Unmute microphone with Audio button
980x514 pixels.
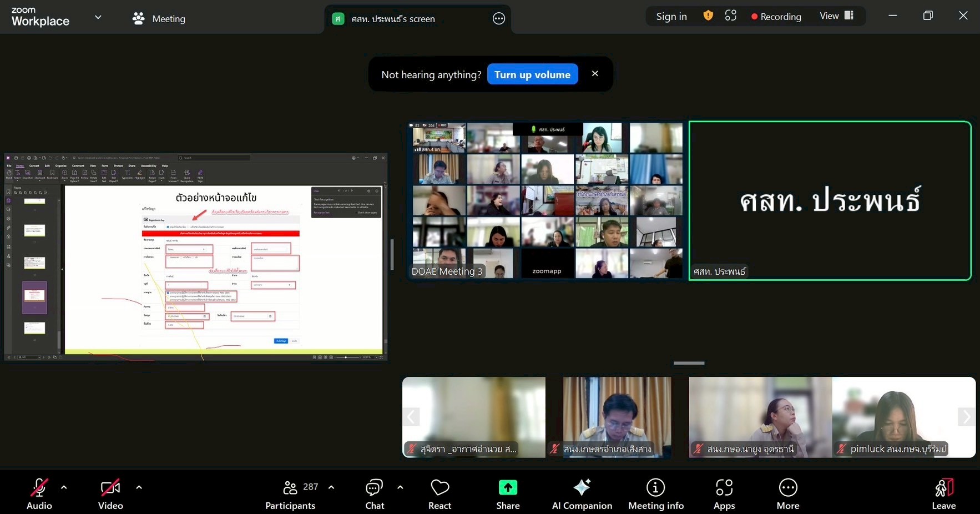pos(39,493)
